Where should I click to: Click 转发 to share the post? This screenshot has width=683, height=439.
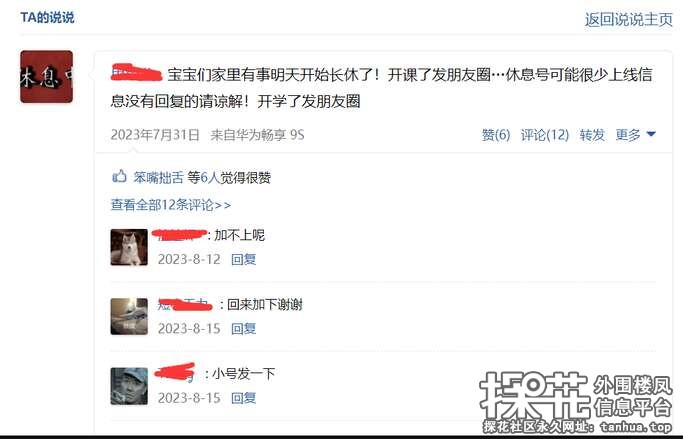(x=592, y=135)
